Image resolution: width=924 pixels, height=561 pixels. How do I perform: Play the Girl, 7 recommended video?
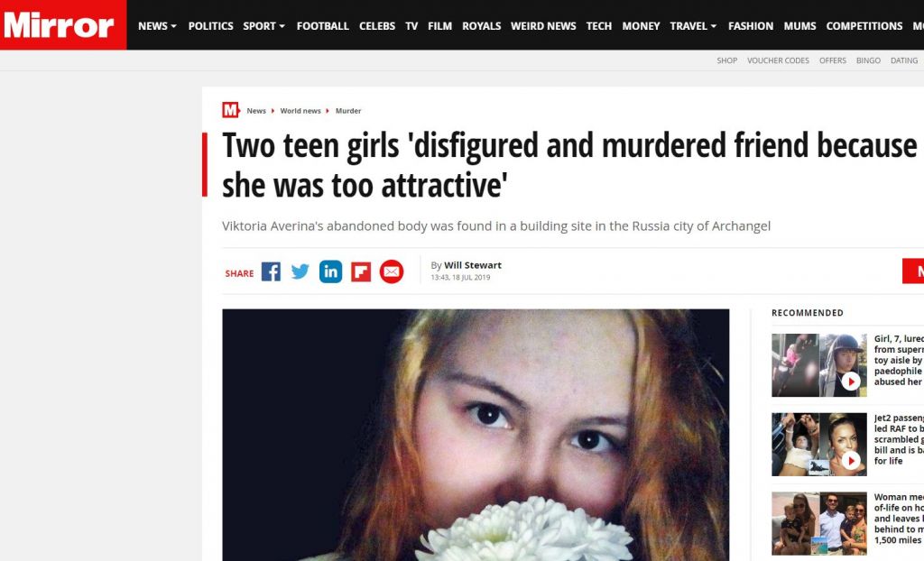pyautogui.click(x=850, y=382)
